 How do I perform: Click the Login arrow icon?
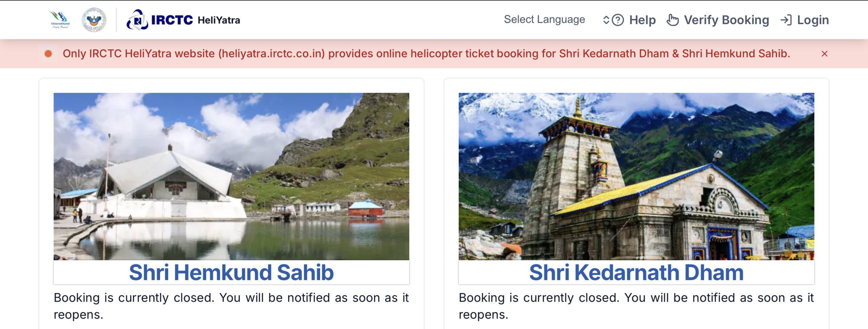pos(786,20)
